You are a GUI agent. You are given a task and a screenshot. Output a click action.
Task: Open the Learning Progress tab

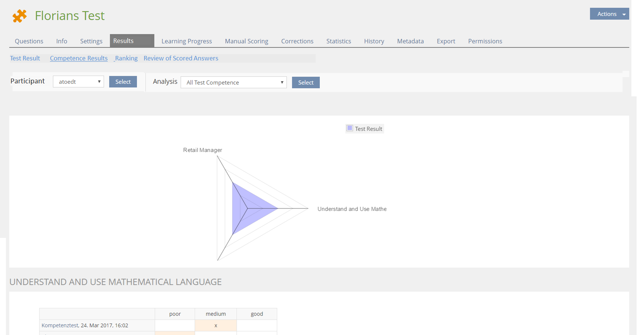tap(187, 41)
